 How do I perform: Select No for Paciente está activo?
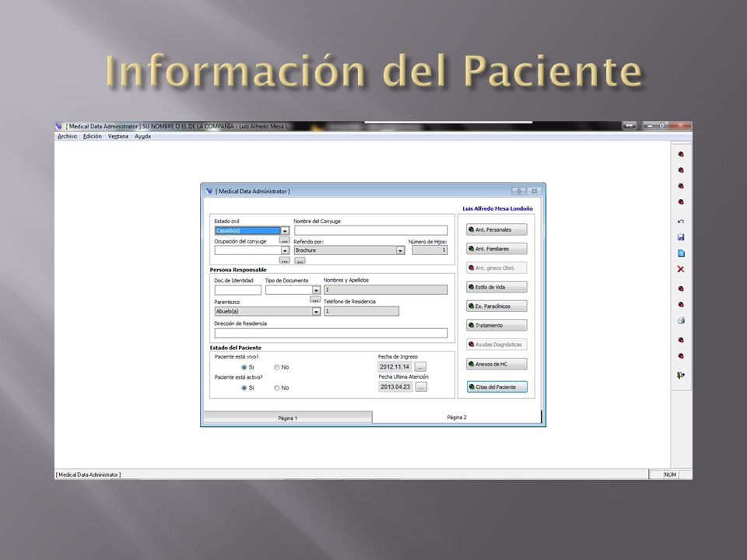[x=276, y=387]
